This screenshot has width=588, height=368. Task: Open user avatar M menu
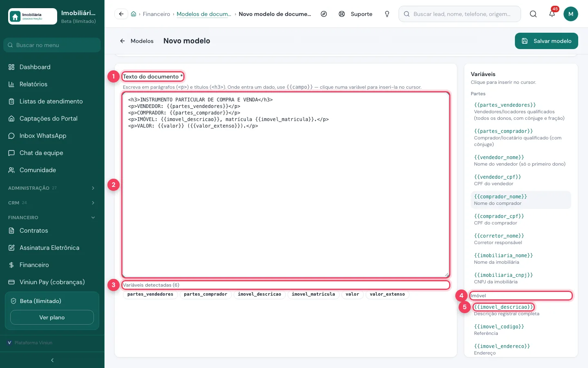click(x=571, y=14)
